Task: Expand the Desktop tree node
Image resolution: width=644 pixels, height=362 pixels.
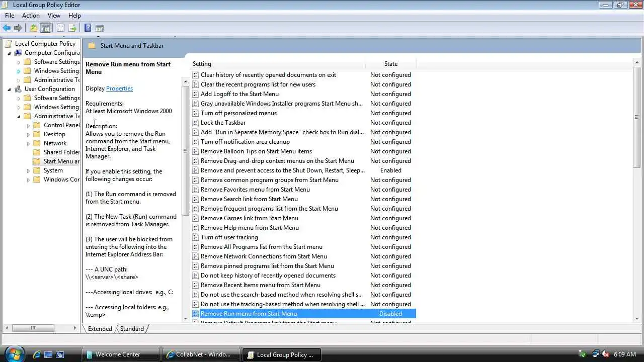Action: point(28,134)
